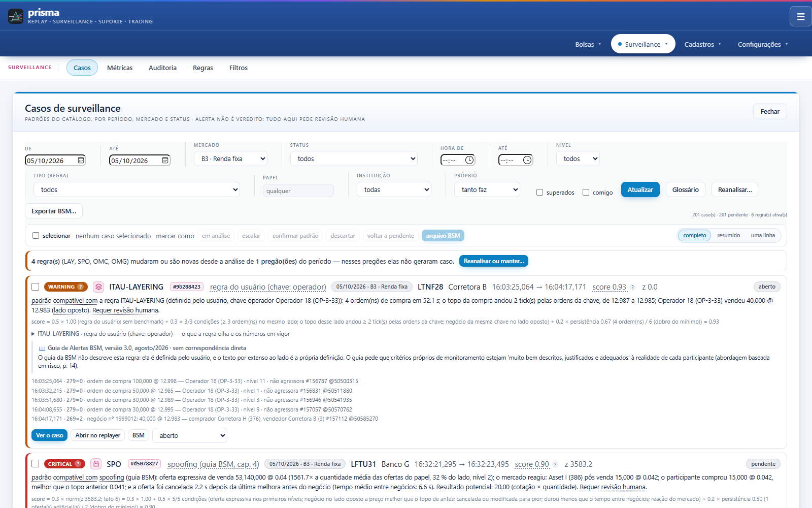Screen dimensions: 812x508
Task: Toggle the comigo checkbox
Action: tap(586, 193)
